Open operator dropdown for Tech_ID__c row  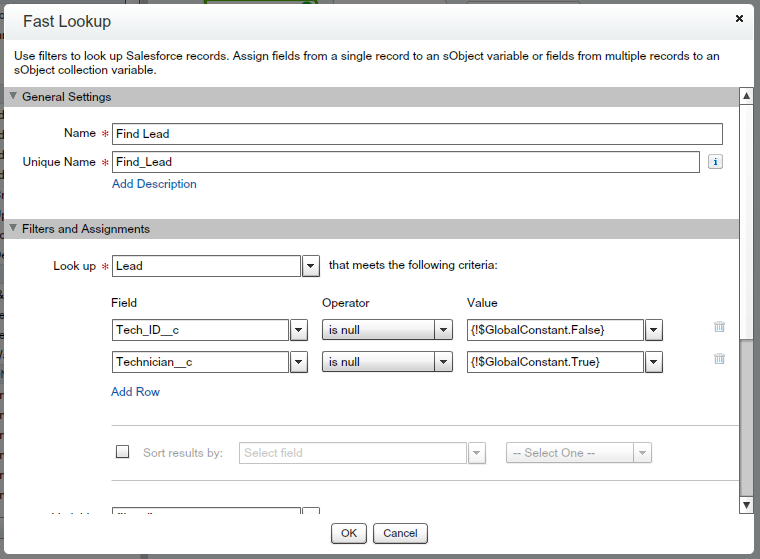pyautogui.click(x=444, y=330)
